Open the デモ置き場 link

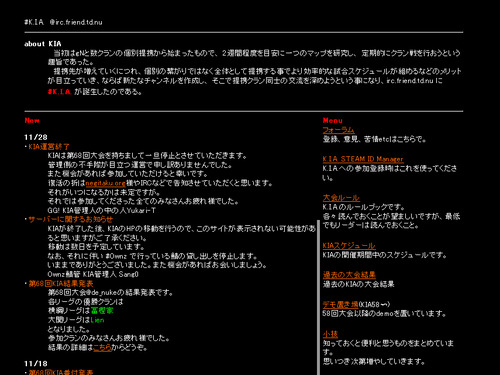pos(340,304)
